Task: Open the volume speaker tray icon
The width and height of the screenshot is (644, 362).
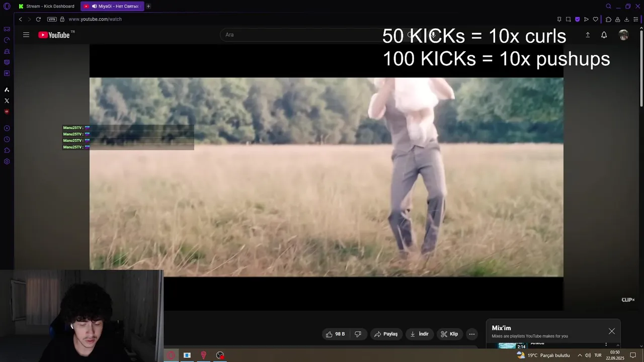Action: 588,355
